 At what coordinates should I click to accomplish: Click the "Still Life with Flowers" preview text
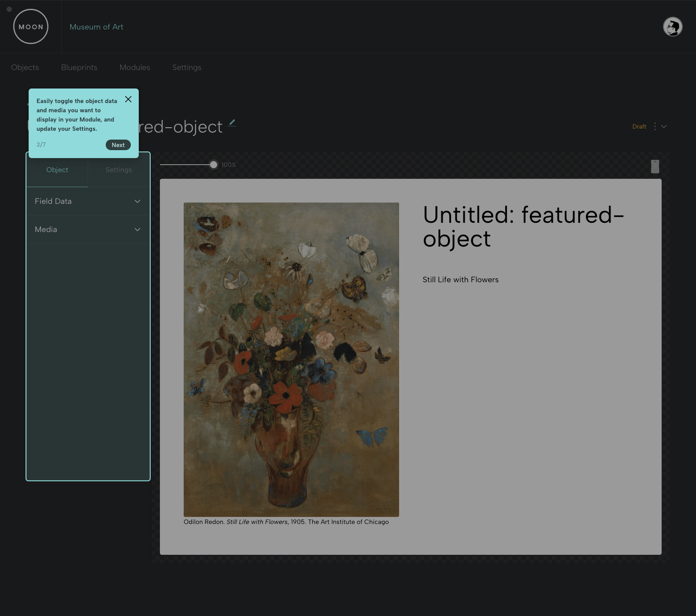(x=461, y=280)
